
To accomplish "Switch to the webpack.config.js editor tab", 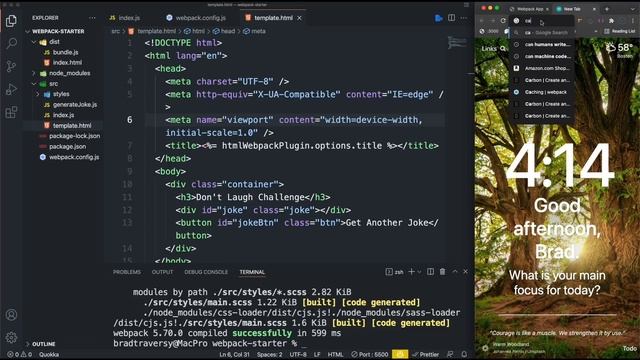I will pyautogui.click(x=196, y=18).
